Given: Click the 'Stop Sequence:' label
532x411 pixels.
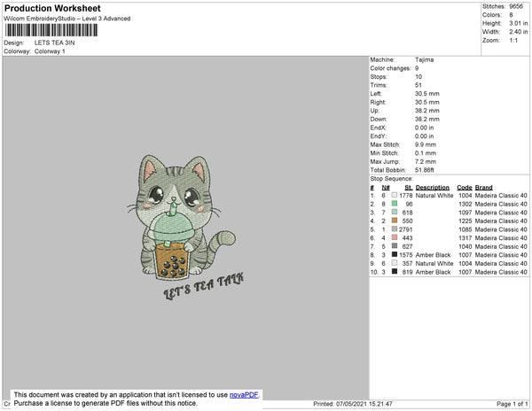Looking at the screenshot, I should [392, 179].
